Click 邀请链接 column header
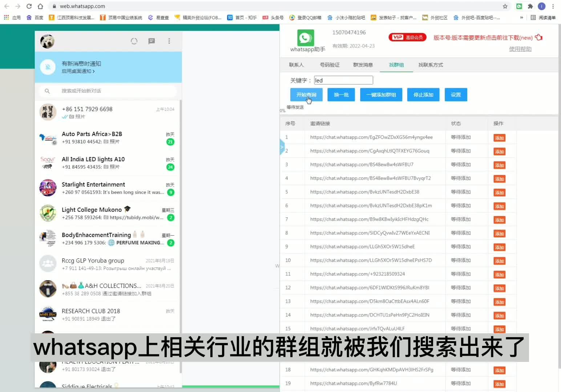 tap(320, 123)
